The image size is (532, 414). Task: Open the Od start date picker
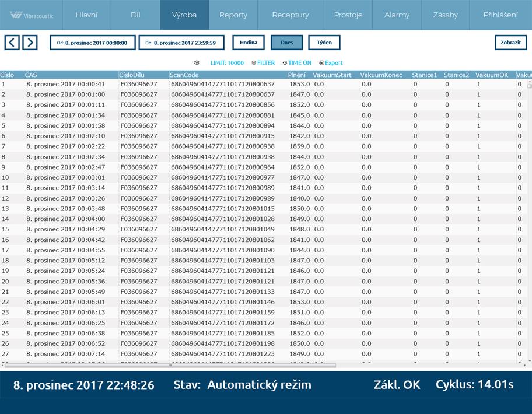point(93,43)
